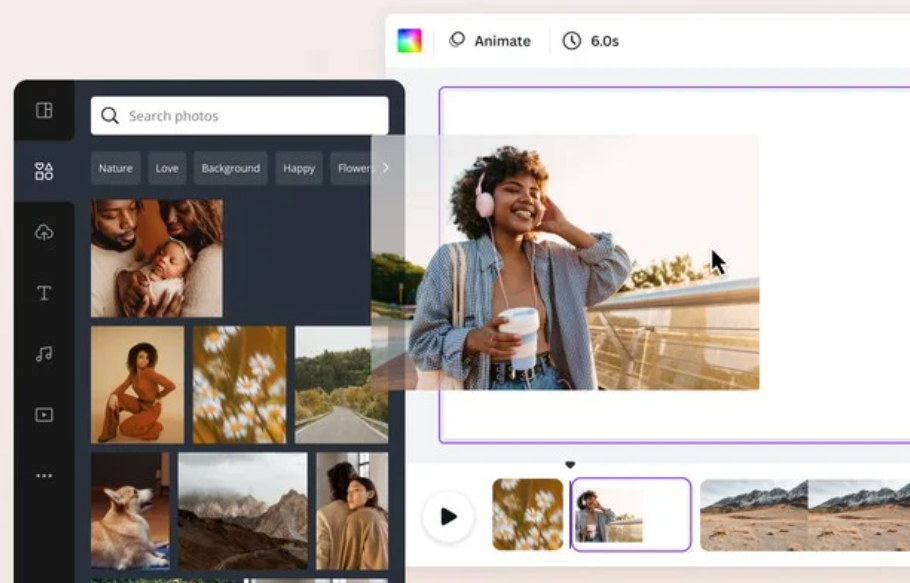Viewport: 910px width, 583px height.
Task: Select the headphones woman clip in timeline
Action: [x=631, y=515]
